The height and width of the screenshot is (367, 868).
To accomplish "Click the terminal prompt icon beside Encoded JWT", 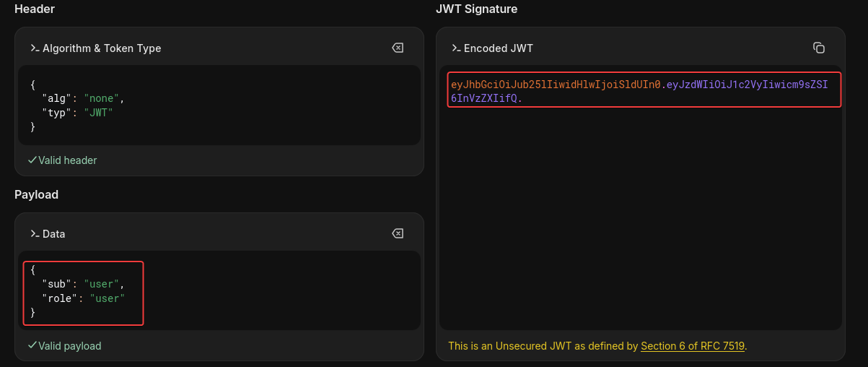I will (456, 48).
